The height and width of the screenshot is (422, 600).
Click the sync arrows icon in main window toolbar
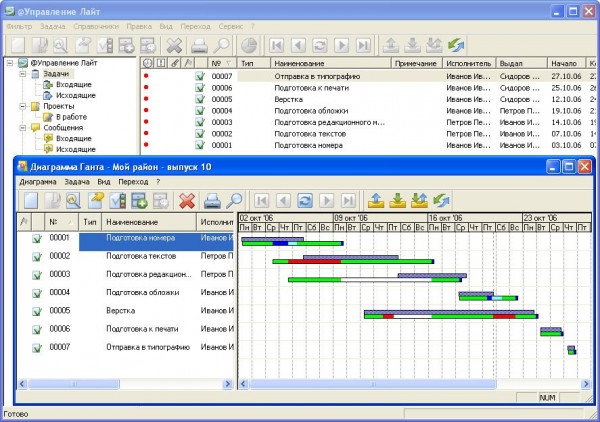point(456,46)
